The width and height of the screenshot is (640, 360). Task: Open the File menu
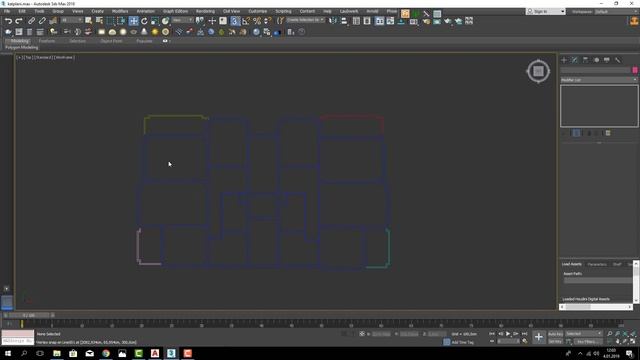pos(7,11)
